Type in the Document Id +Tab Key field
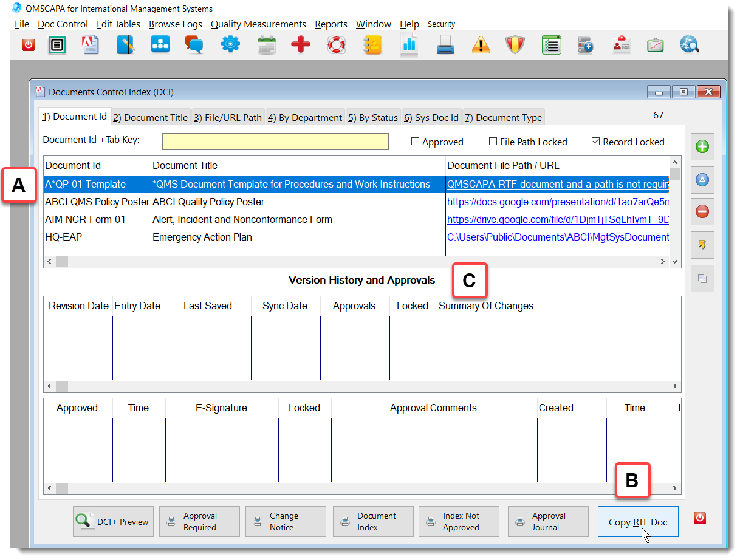This screenshot has width=740, height=560. (275, 141)
